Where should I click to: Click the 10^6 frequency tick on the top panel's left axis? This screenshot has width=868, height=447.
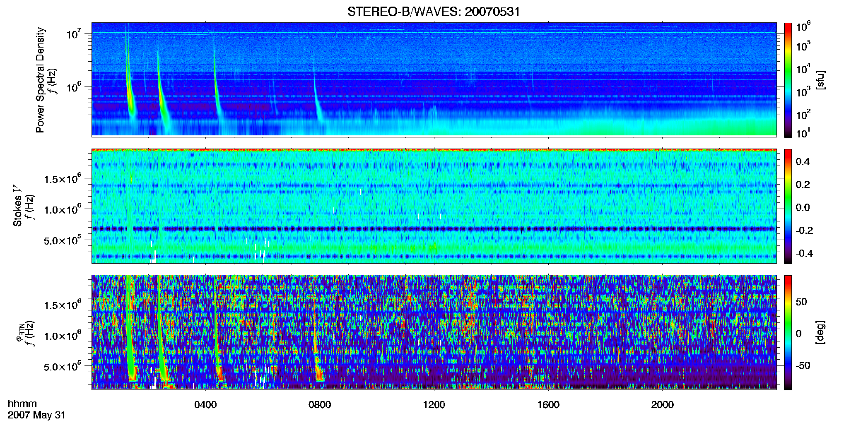(x=74, y=87)
